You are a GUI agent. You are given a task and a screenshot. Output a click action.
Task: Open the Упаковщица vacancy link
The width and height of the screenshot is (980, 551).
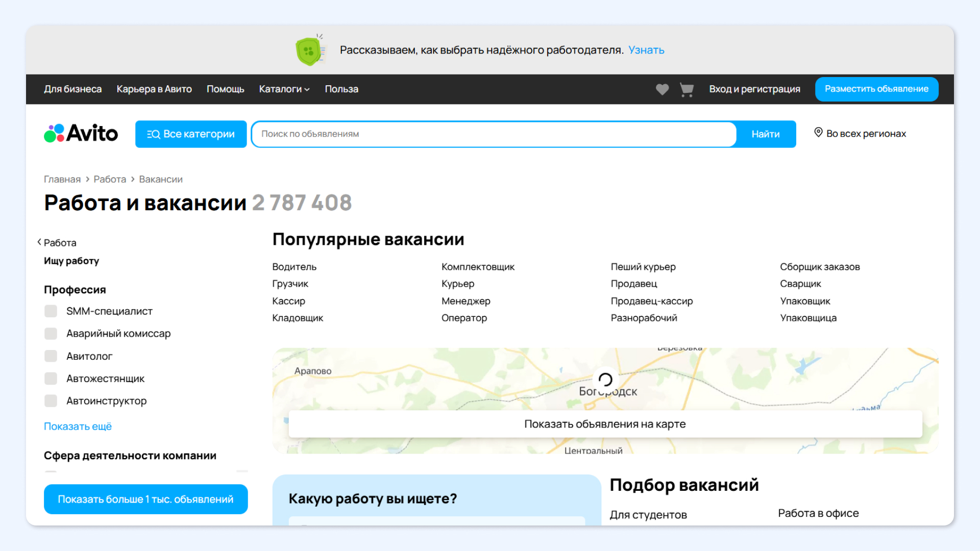(x=808, y=318)
